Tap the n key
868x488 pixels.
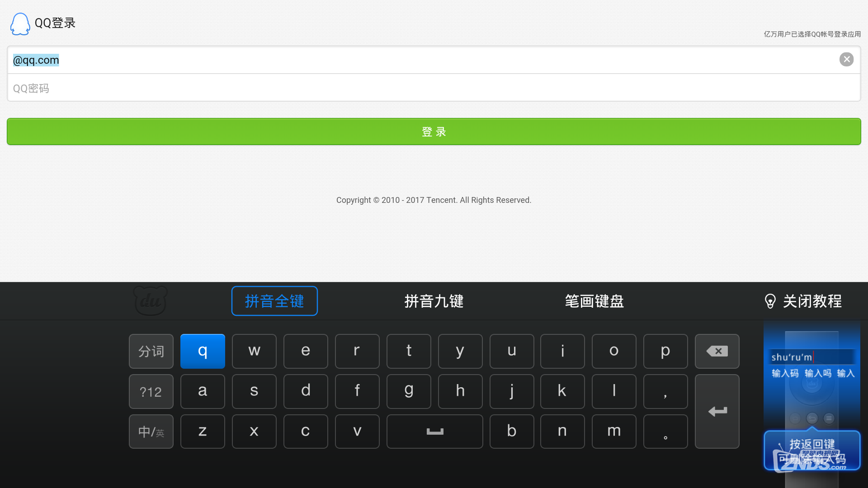(x=562, y=432)
